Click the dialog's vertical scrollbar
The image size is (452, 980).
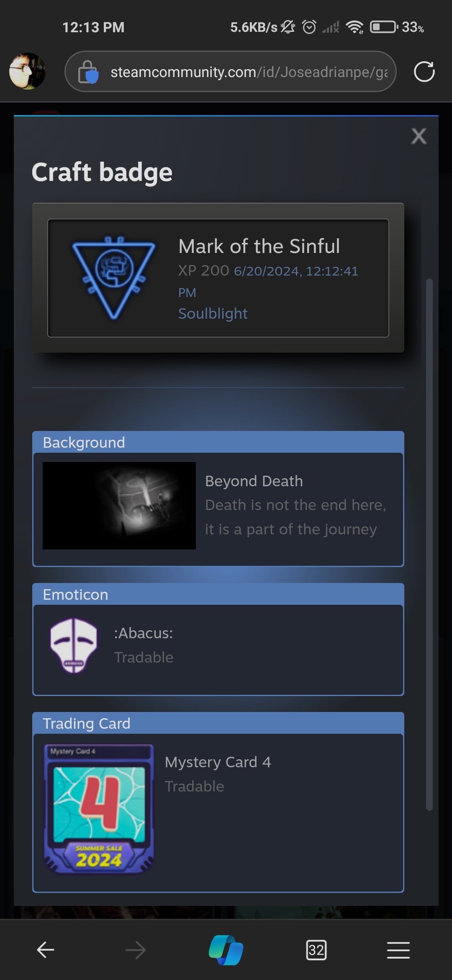coord(429,544)
